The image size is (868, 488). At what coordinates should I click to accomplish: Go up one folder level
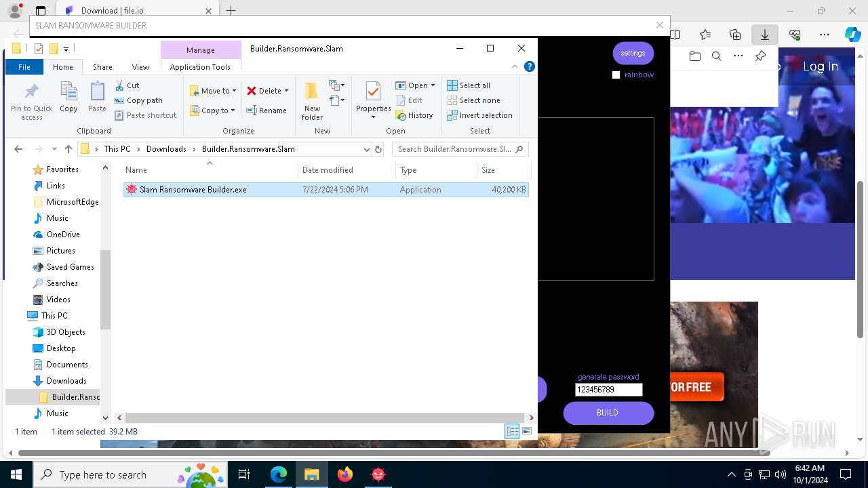point(68,149)
